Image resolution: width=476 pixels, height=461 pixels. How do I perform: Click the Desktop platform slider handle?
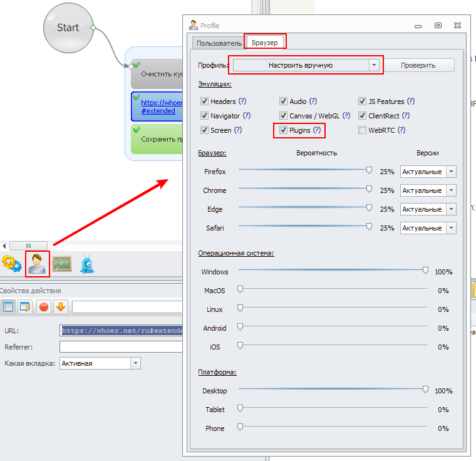click(x=426, y=390)
